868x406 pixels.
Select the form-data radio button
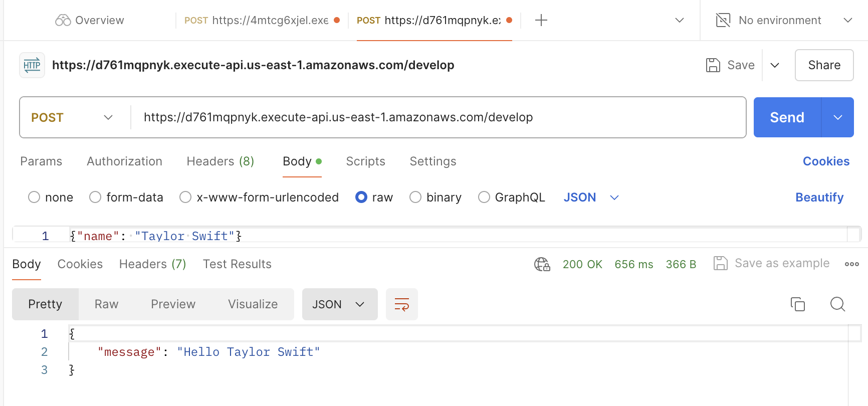click(x=95, y=197)
